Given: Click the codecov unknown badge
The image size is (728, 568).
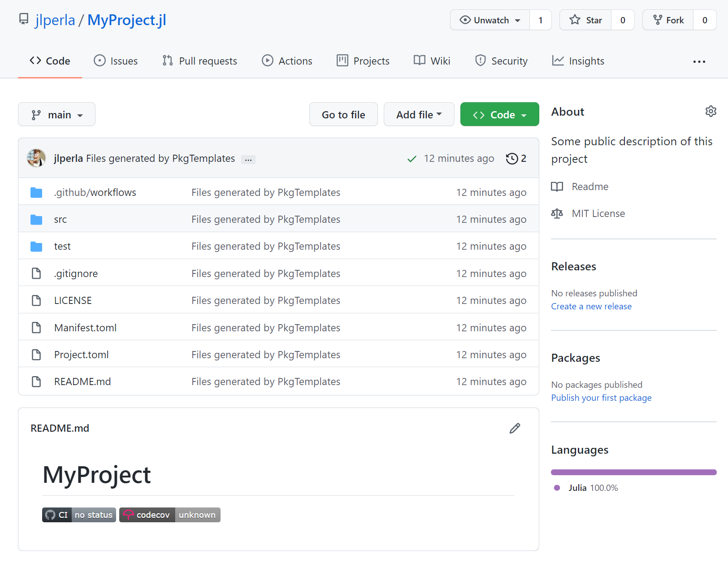Looking at the screenshot, I should click(x=170, y=515).
